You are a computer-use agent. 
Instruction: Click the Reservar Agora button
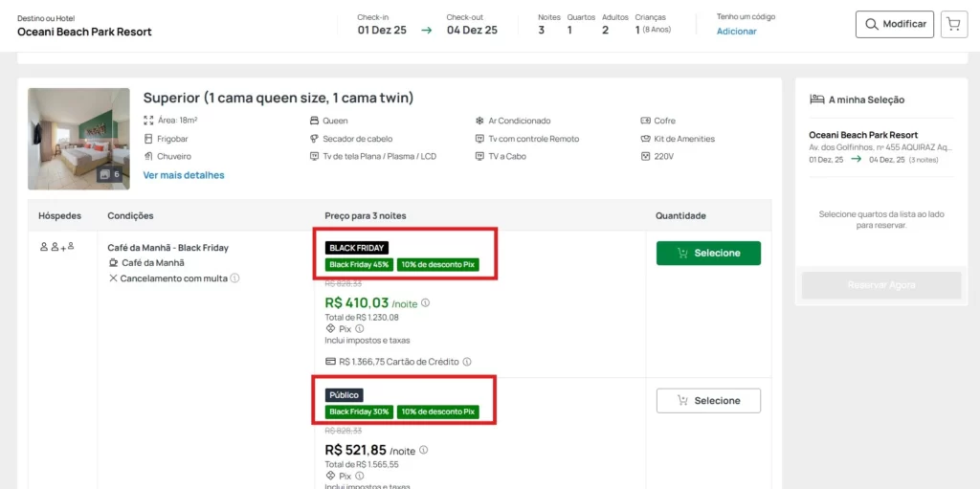[880, 285]
